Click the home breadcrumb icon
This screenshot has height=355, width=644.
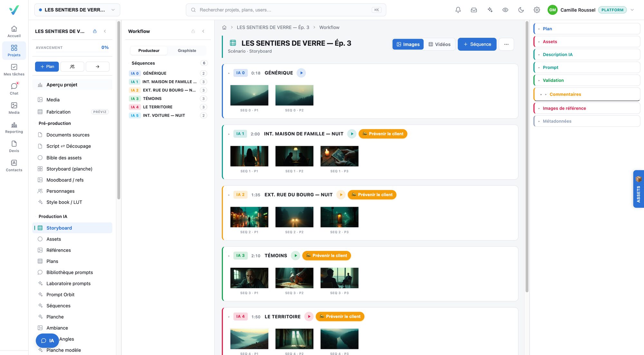(224, 27)
